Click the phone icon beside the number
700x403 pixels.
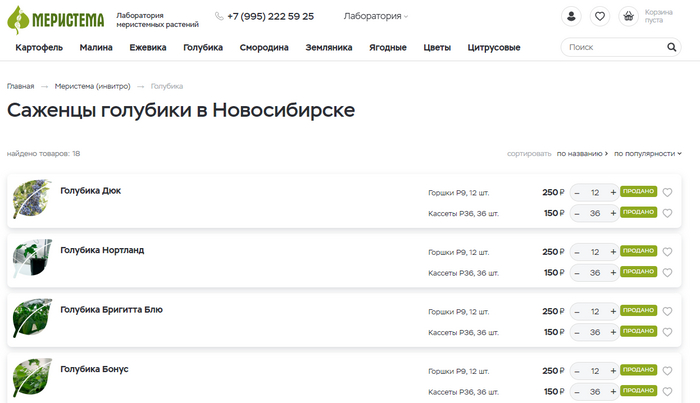[219, 17]
